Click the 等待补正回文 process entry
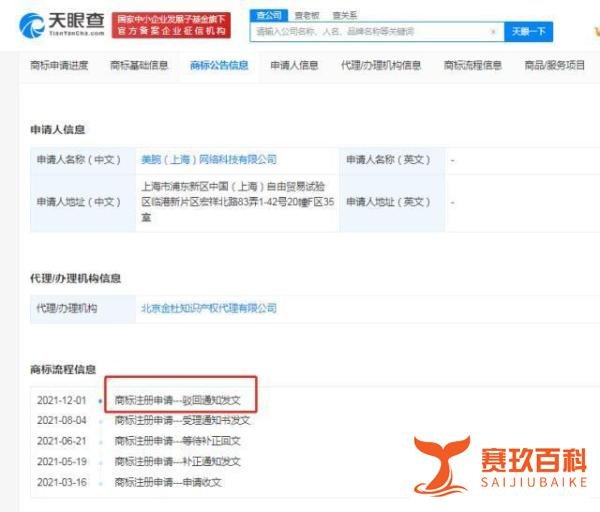The width and height of the screenshot is (600, 512). [178, 441]
